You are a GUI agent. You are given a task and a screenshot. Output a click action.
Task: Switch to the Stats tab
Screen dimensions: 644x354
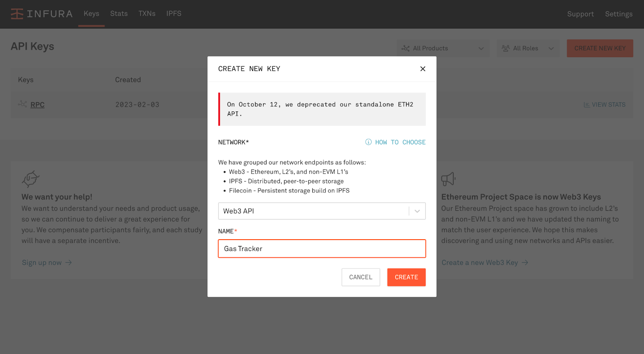(x=119, y=14)
